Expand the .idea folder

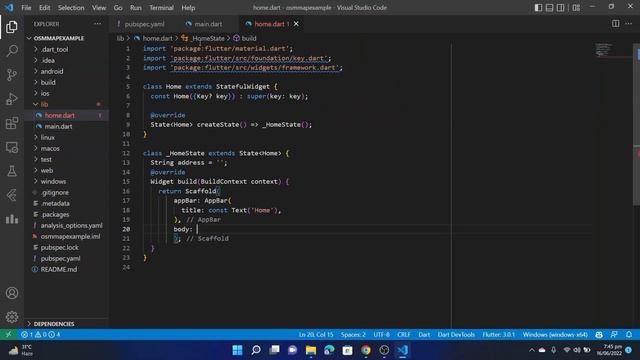pyautogui.click(x=48, y=60)
